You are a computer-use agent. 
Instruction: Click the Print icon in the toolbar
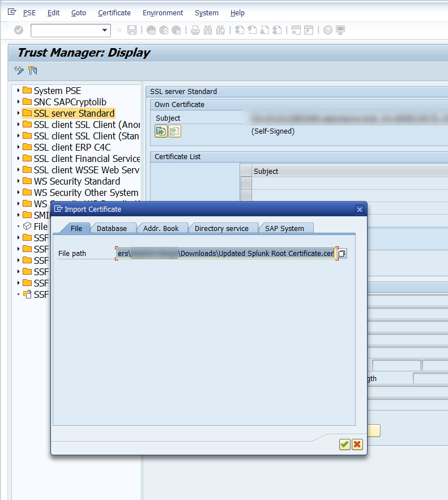(195, 31)
